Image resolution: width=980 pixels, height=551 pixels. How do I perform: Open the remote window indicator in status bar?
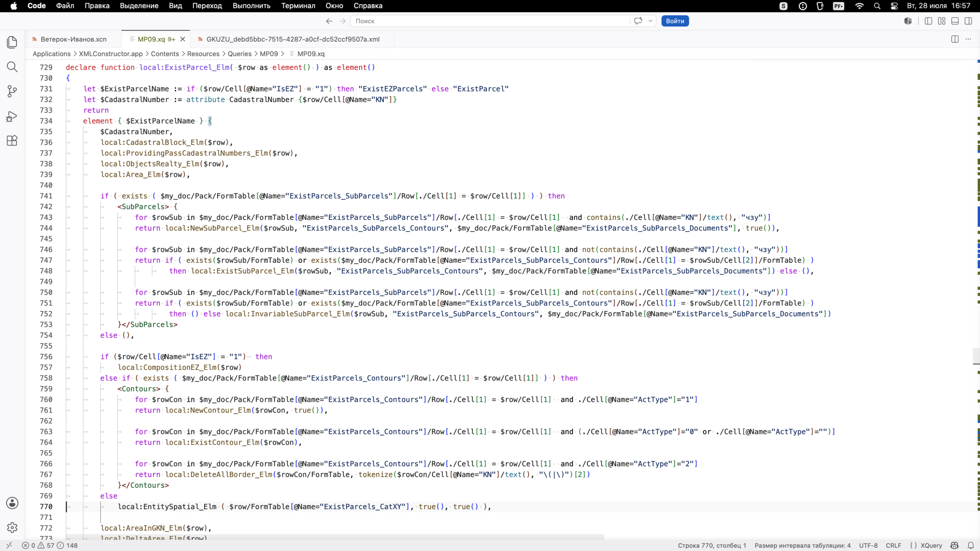coord(10,545)
